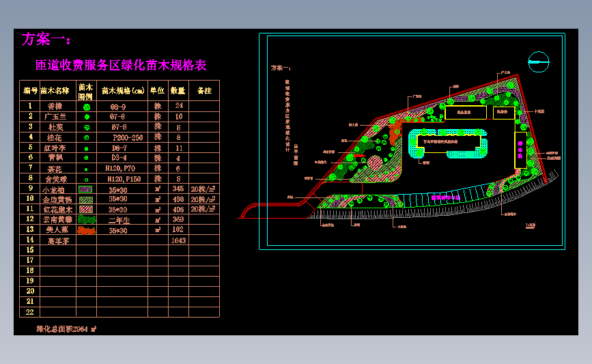Click the 20株/㎡ note in row 9

(x=203, y=188)
